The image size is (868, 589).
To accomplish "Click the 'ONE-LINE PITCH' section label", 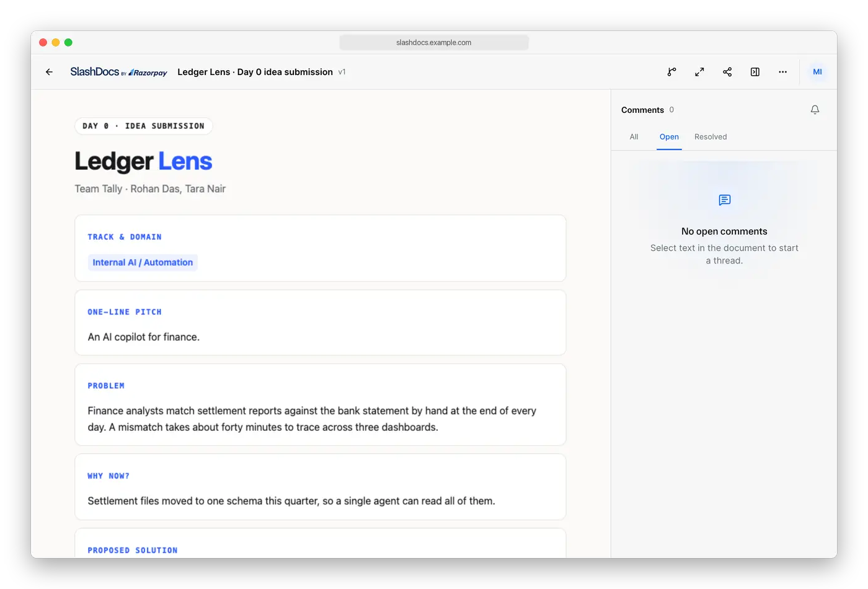I will [x=125, y=312].
